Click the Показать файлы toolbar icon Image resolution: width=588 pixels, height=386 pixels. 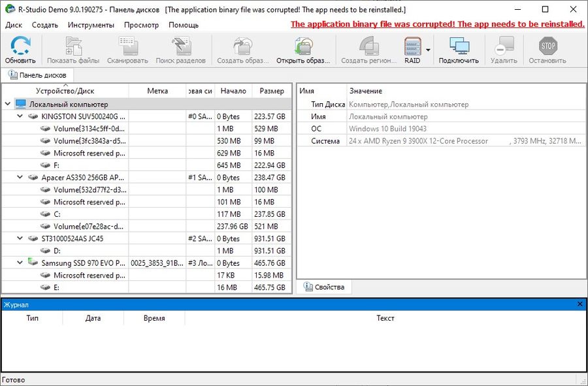[73, 47]
